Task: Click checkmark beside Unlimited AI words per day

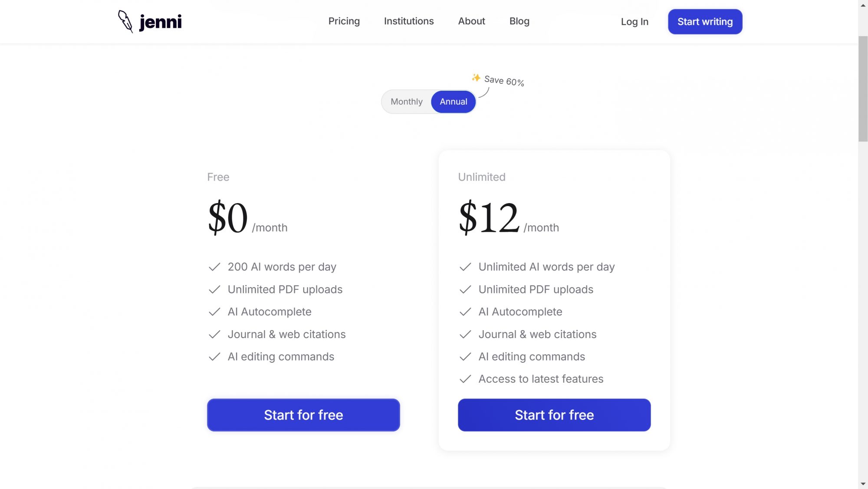Action: click(465, 267)
